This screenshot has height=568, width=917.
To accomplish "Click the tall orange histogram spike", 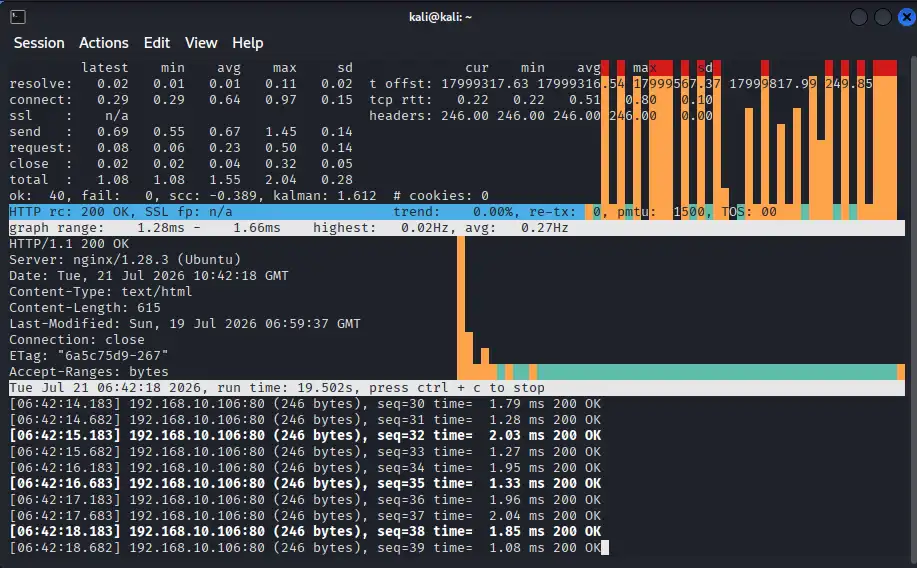I will (x=461, y=308).
